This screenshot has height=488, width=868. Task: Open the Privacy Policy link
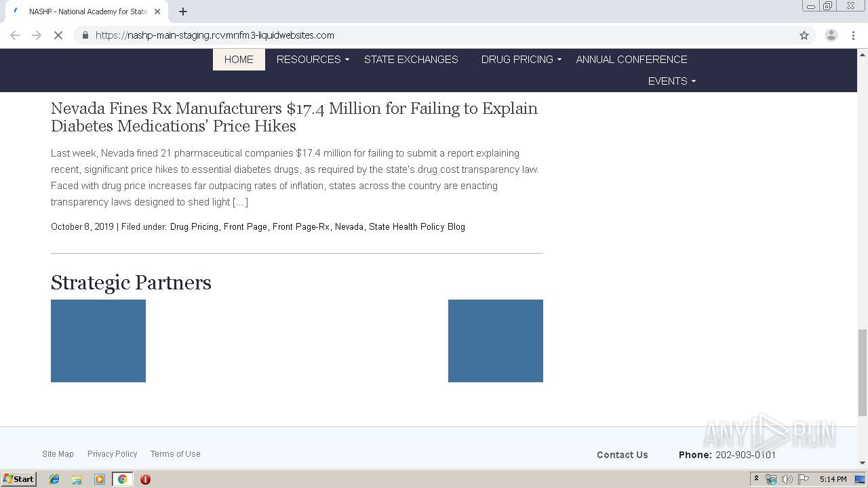coord(112,454)
